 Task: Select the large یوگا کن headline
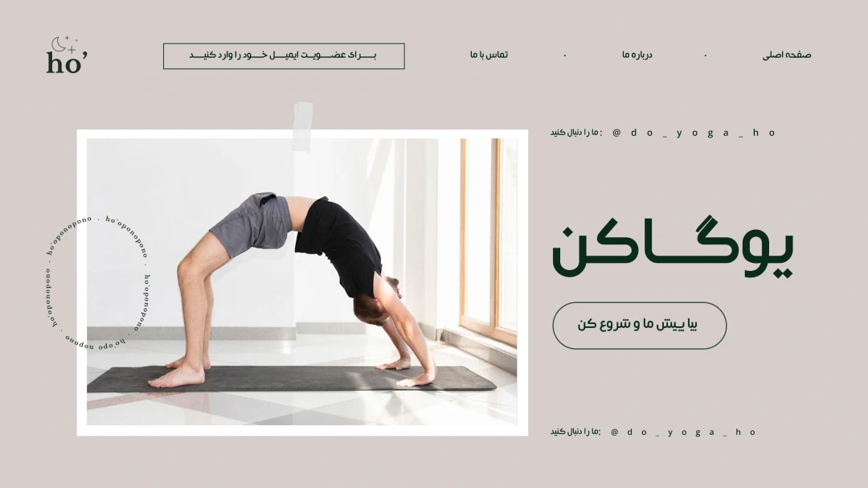(674, 247)
